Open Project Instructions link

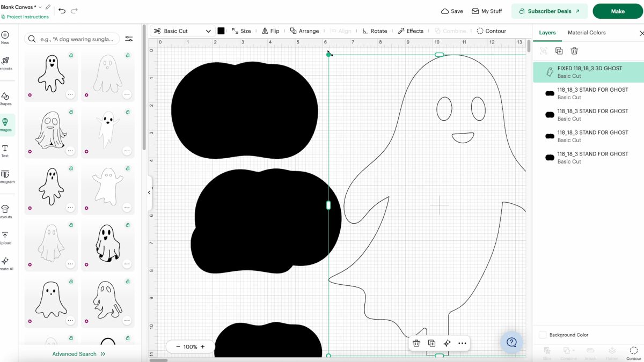coord(25,17)
